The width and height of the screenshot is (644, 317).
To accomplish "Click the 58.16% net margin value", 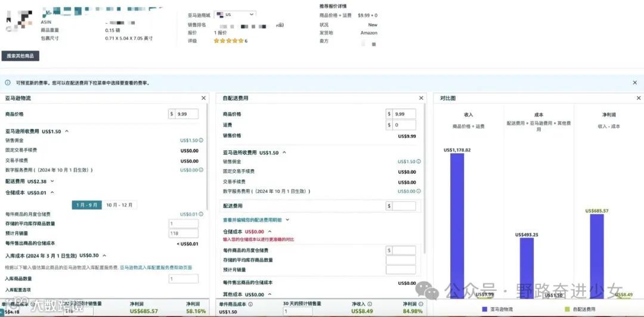I will coord(196,312).
